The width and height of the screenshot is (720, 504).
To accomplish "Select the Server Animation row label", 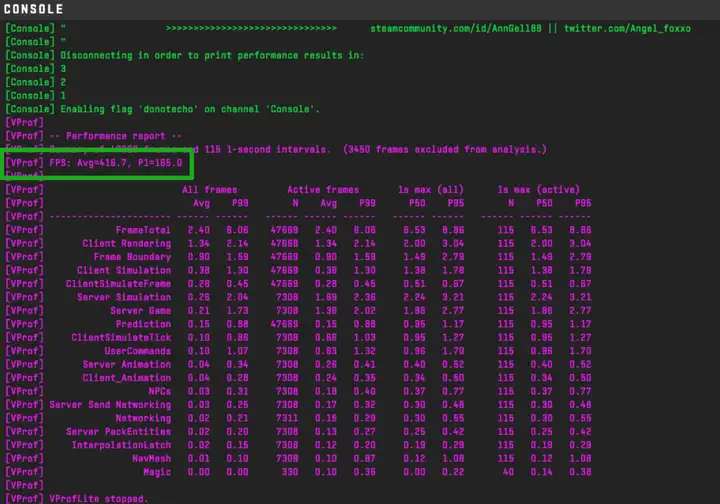I will [127, 364].
